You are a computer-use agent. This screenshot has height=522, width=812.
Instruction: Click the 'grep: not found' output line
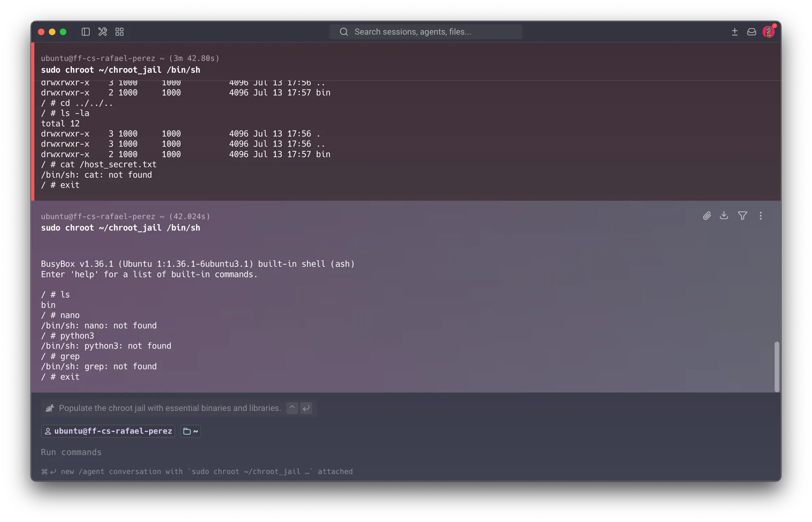[x=99, y=367]
